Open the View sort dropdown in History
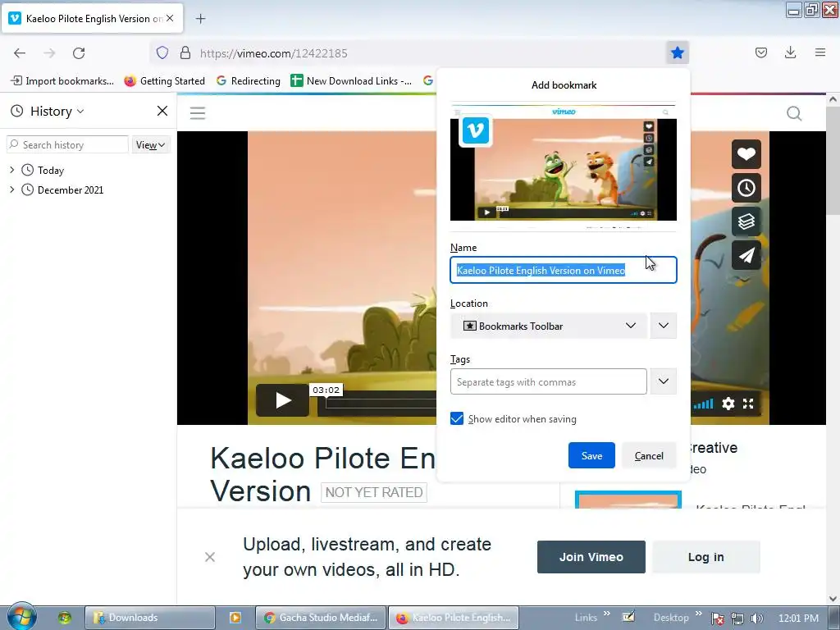 pos(151,144)
